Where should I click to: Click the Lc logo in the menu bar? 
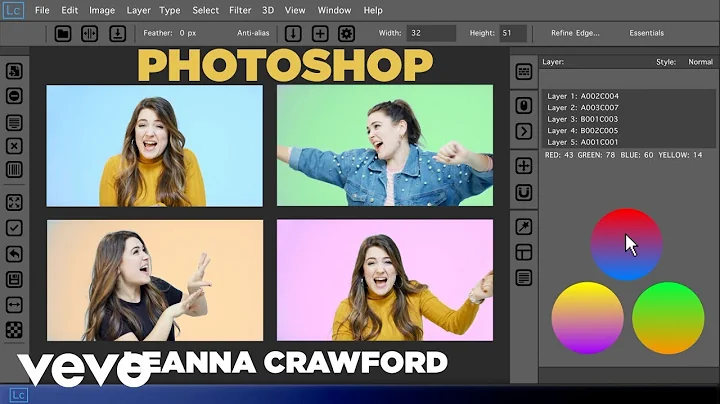point(13,11)
